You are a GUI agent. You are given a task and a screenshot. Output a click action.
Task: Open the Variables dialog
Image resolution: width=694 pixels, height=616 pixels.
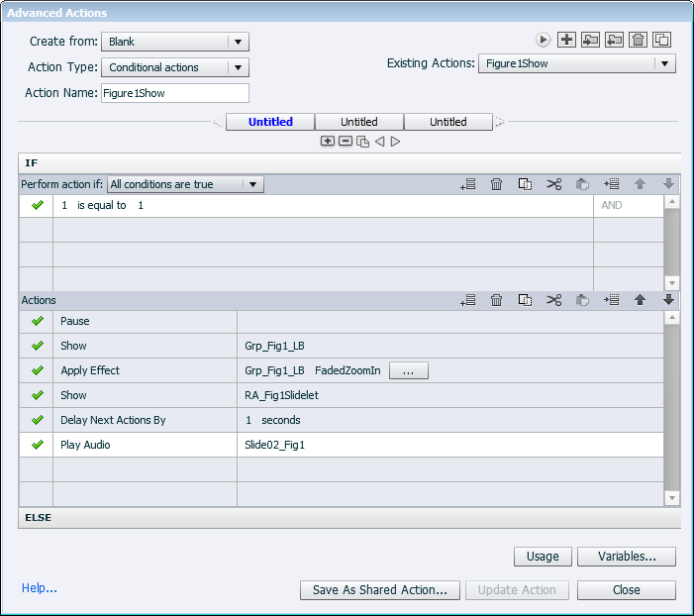(627, 557)
